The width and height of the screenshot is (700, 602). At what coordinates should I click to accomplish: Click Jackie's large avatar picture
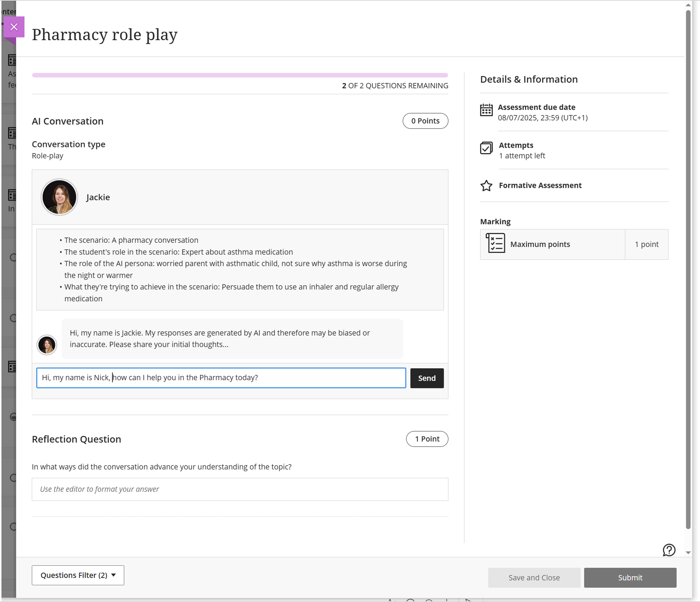[x=59, y=197]
